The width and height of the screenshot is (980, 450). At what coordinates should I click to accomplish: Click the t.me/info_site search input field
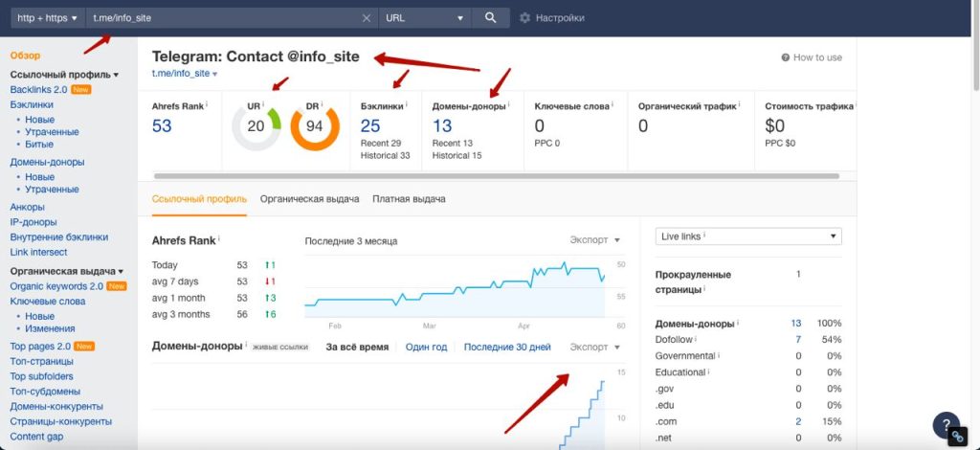click(224, 18)
